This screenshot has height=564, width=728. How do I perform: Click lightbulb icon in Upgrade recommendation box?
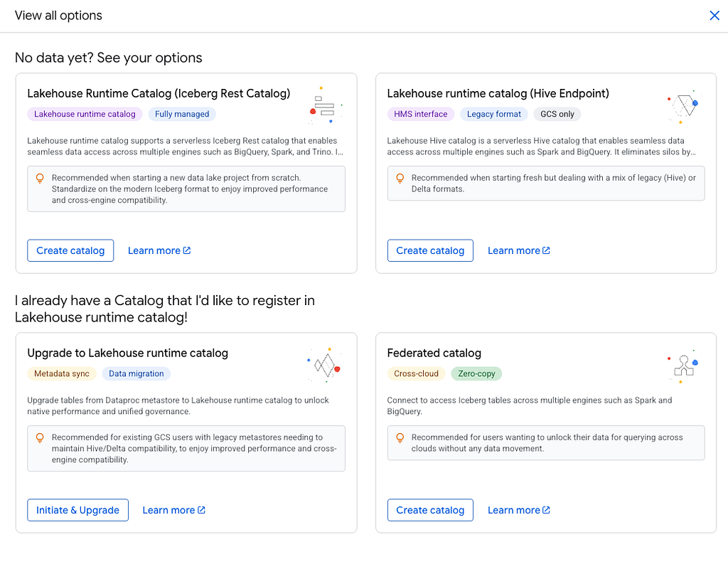(40, 438)
